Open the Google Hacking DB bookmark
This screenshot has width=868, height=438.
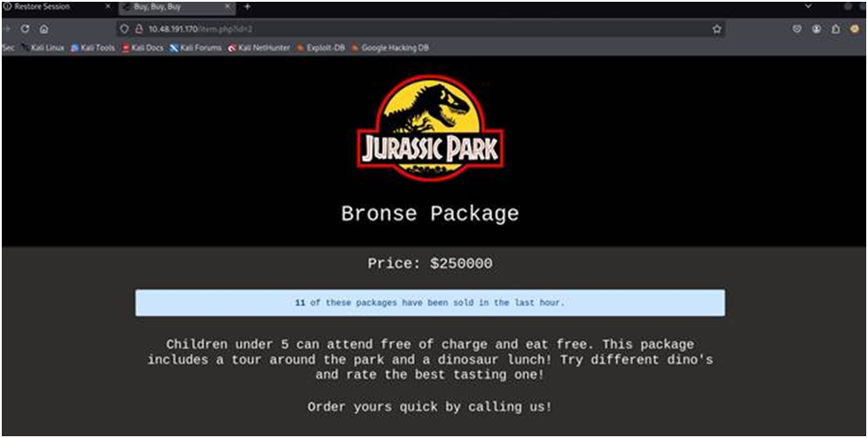tap(390, 48)
